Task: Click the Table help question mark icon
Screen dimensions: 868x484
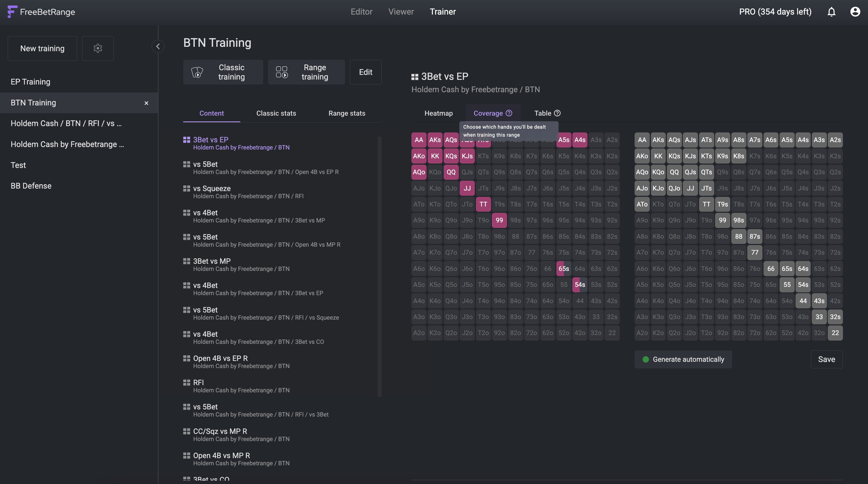Action: coord(557,113)
